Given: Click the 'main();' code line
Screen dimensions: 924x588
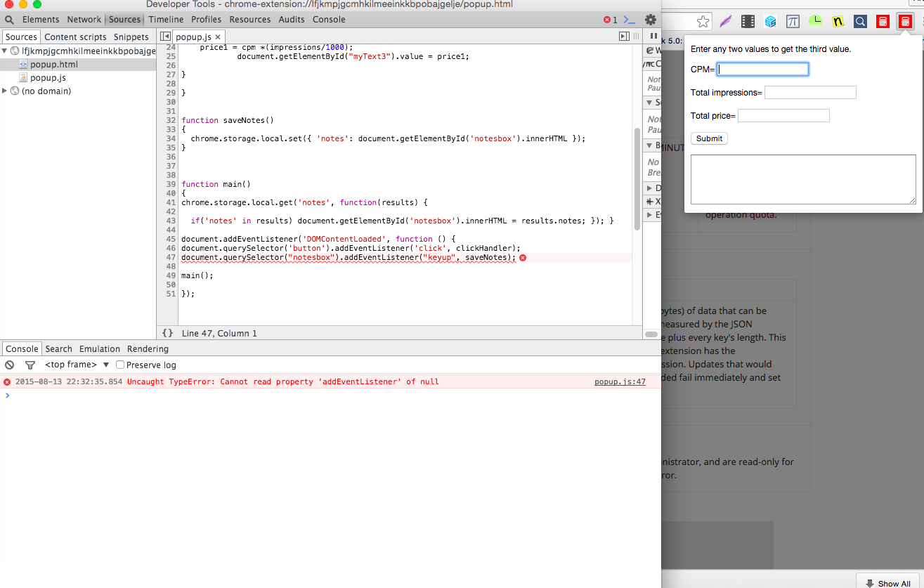Looking at the screenshot, I should coord(197,275).
